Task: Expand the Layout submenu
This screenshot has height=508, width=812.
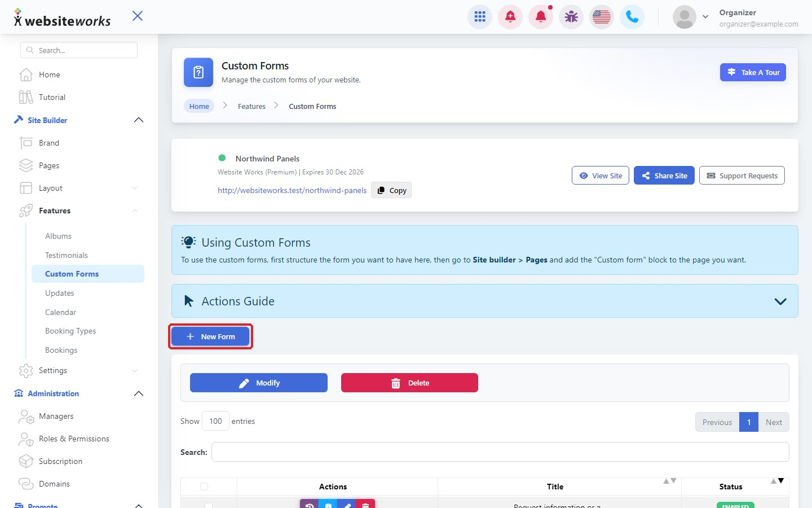Action: pyautogui.click(x=135, y=188)
